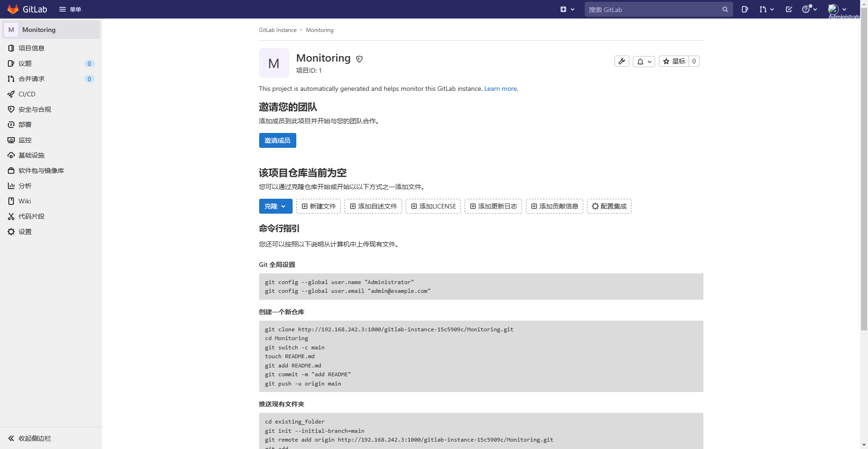Click 添加更新日志 button

pos(493,206)
